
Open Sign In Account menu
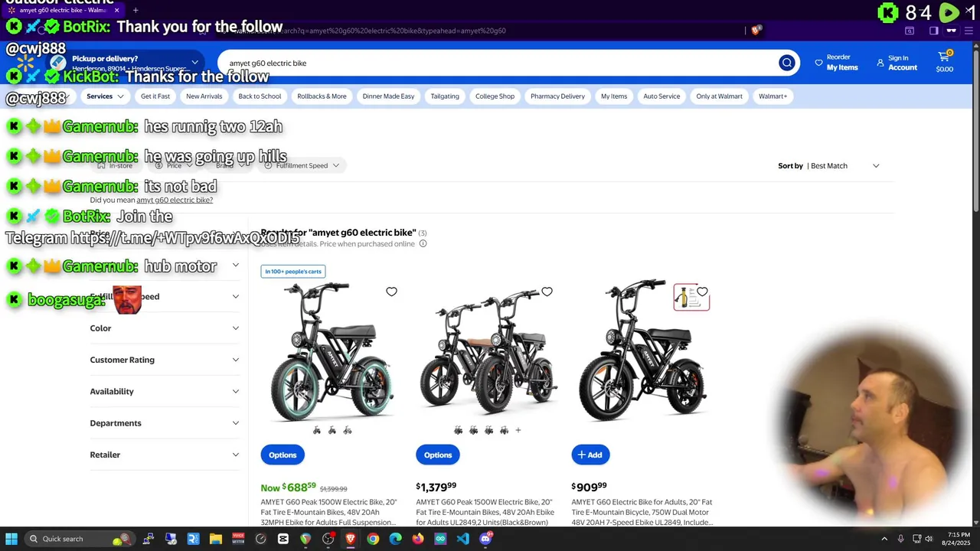coord(897,63)
